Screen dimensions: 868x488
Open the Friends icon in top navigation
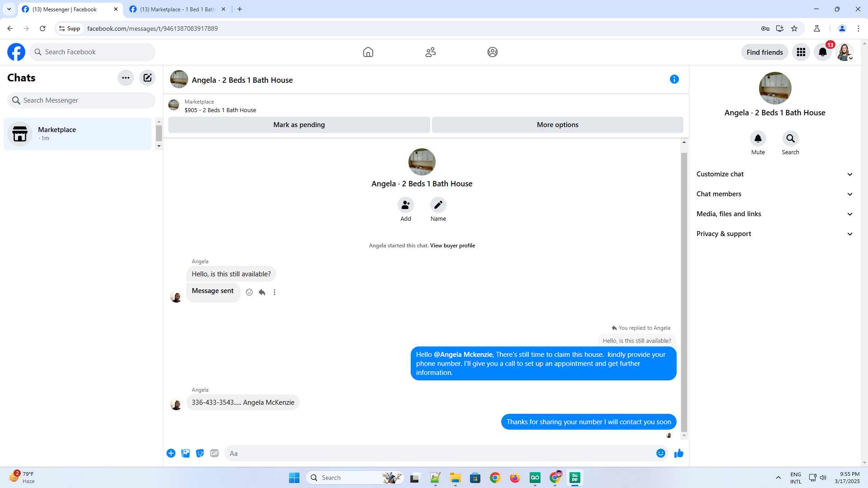click(x=431, y=52)
